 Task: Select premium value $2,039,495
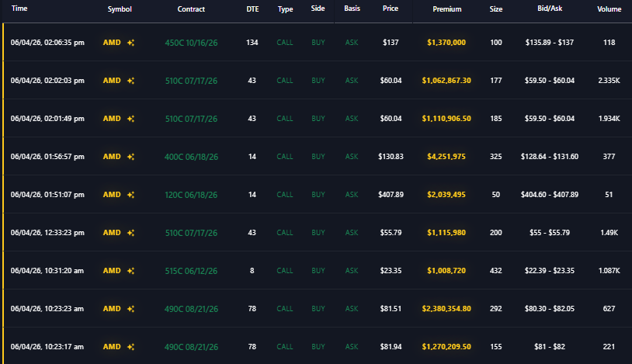pos(446,195)
